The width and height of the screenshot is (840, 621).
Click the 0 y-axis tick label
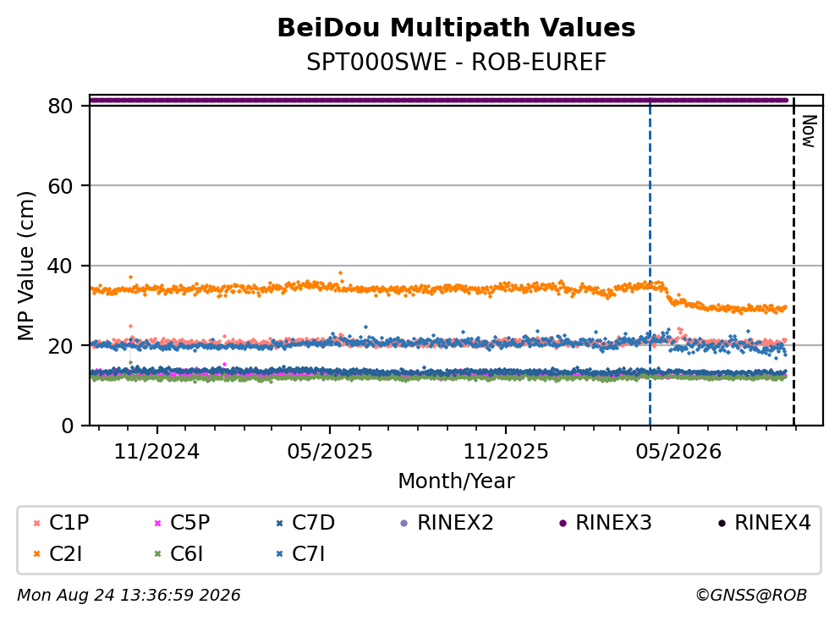[68, 426]
